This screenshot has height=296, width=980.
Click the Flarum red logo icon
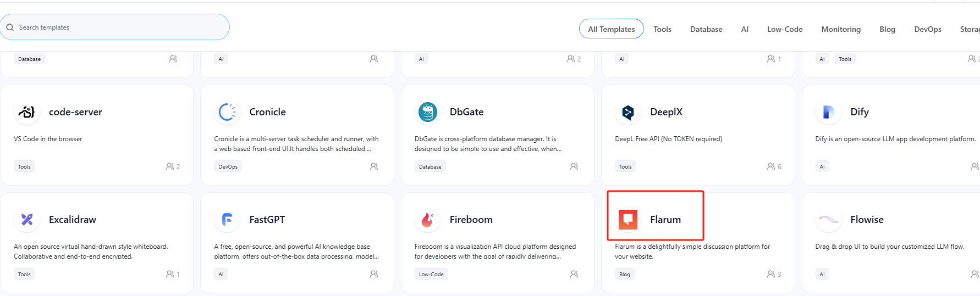point(628,220)
